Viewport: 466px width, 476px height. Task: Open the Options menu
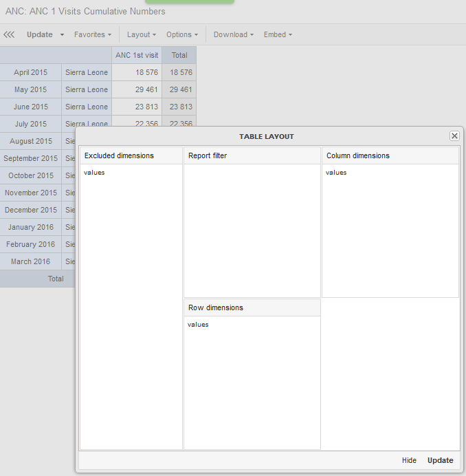tap(181, 34)
